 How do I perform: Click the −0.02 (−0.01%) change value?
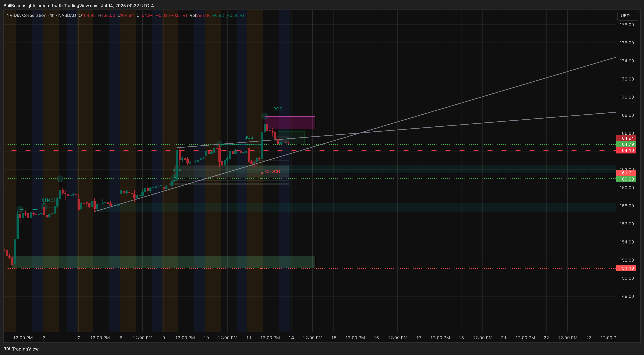click(172, 15)
